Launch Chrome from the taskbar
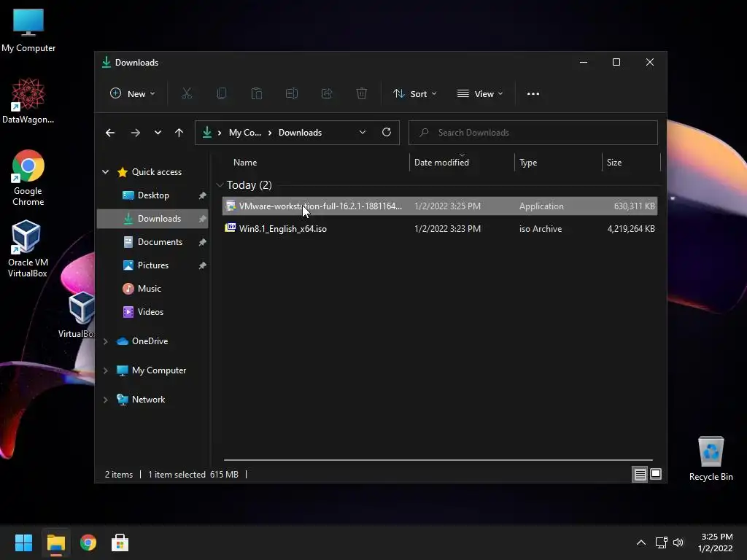747x560 pixels. (x=88, y=542)
